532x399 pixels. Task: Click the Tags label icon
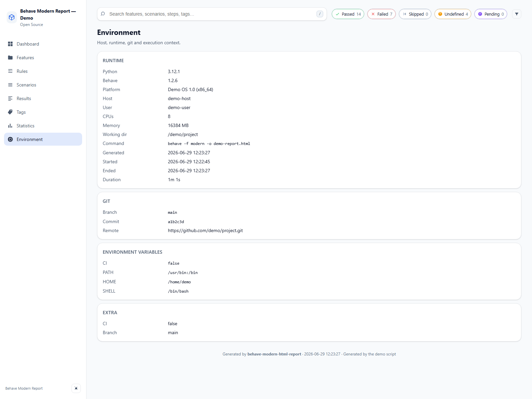coord(10,112)
